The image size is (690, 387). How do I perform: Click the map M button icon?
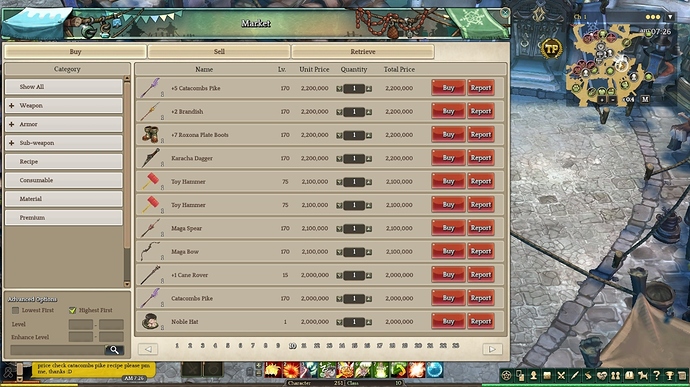pyautogui.click(x=645, y=100)
